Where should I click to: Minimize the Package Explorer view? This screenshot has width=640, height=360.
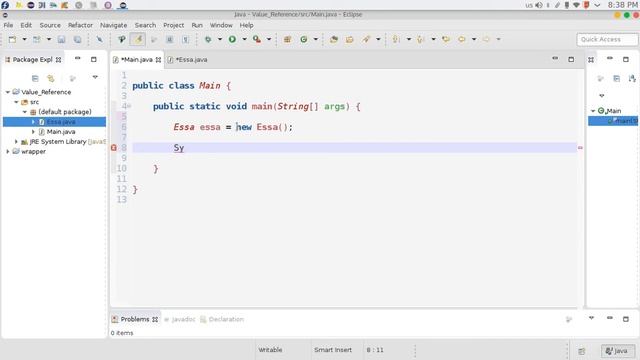point(78,59)
